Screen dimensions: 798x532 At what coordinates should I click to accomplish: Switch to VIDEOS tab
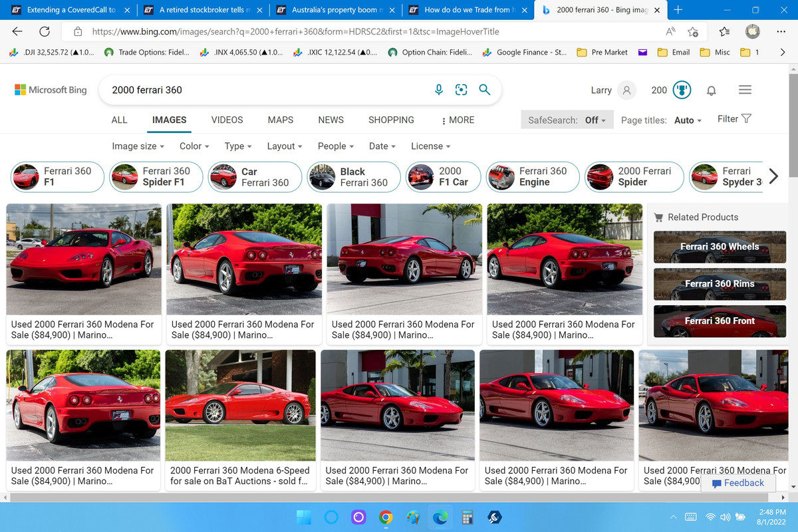coord(227,120)
